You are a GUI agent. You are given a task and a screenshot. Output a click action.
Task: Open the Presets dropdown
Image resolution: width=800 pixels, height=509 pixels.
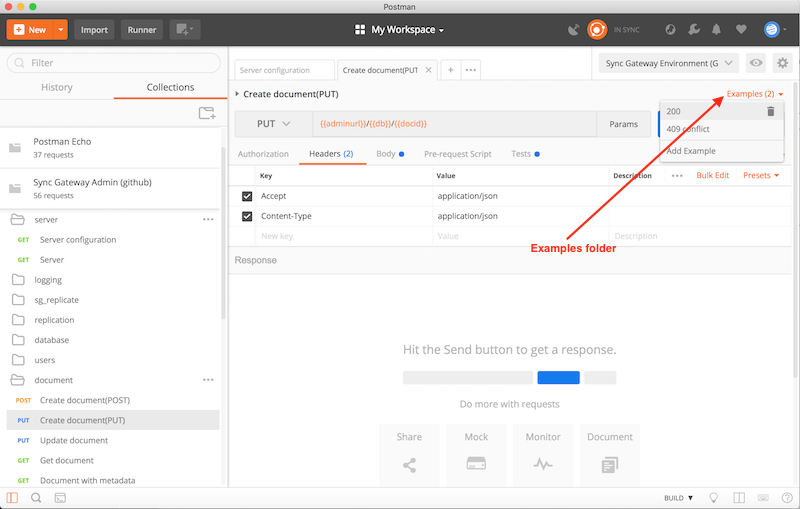(x=761, y=175)
